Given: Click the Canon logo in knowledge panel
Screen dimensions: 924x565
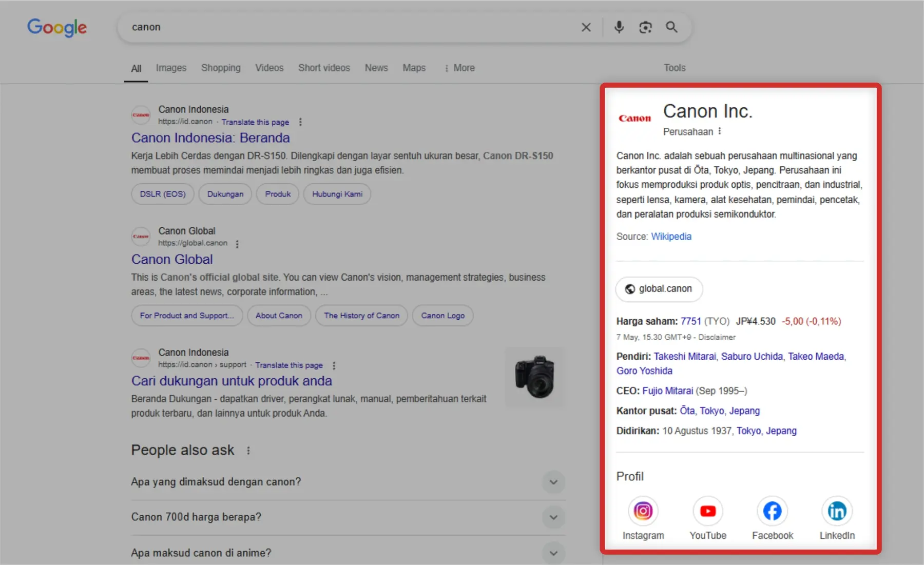Looking at the screenshot, I should click(x=634, y=119).
